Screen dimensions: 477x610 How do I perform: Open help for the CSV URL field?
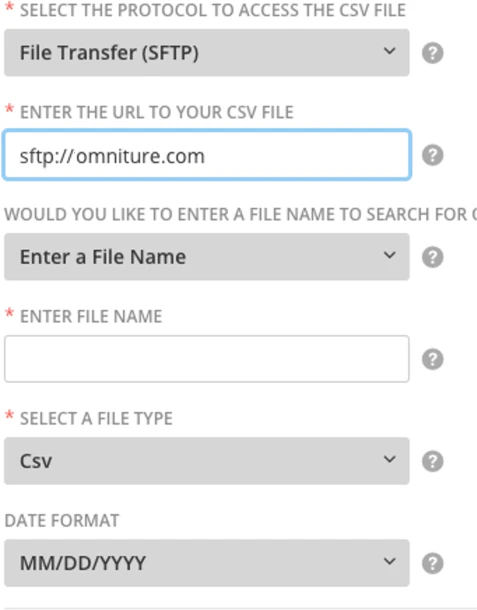click(x=433, y=155)
